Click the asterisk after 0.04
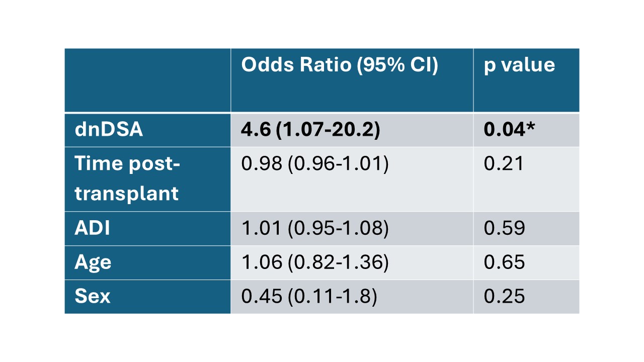This screenshot has width=644, height=362. coord(530,127)
